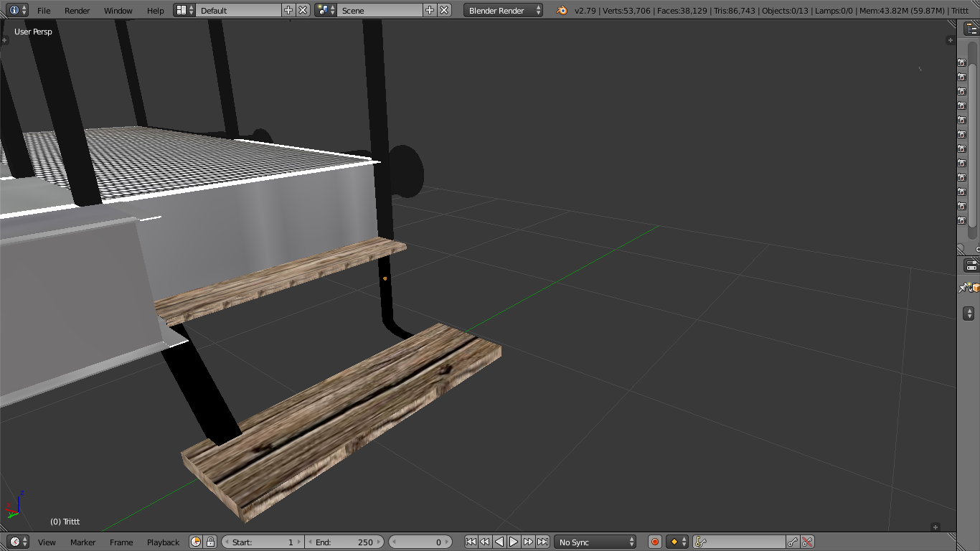Insert a keyframe with the key icon

point(793,542)
